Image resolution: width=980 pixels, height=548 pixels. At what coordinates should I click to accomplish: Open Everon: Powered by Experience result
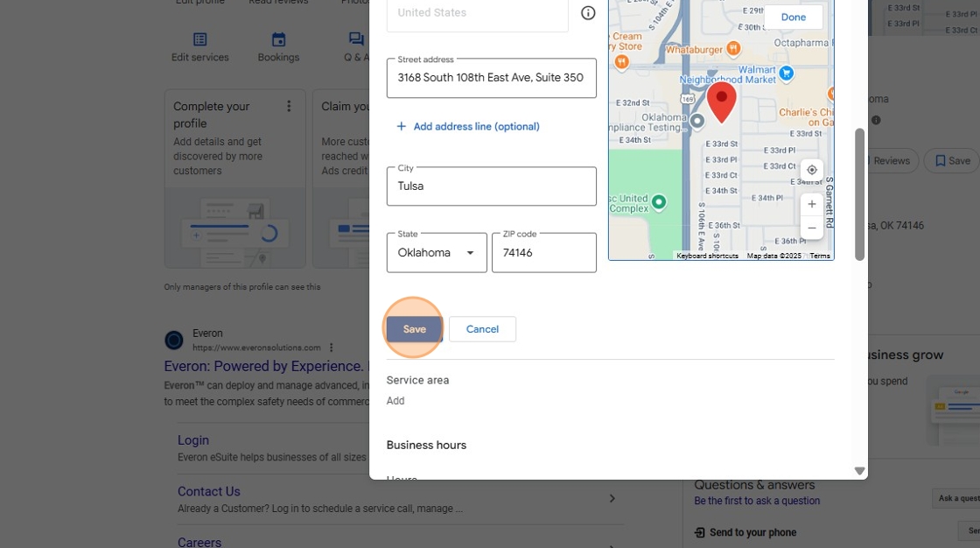266,366
